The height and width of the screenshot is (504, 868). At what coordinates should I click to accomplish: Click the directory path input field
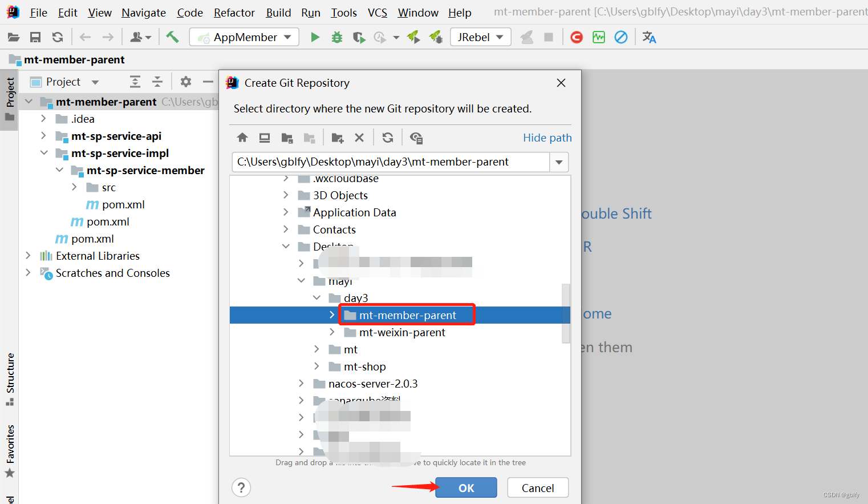(391, 162)
